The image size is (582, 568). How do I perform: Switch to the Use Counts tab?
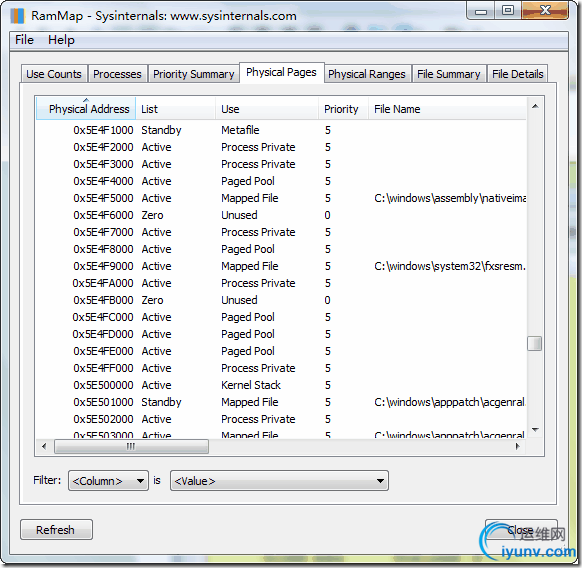point(54,74)
